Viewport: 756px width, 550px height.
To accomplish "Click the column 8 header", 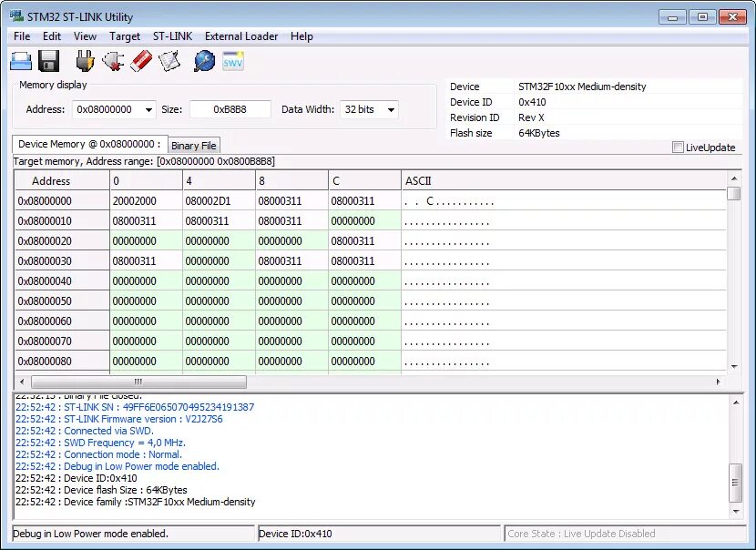I will click(291, 181).
